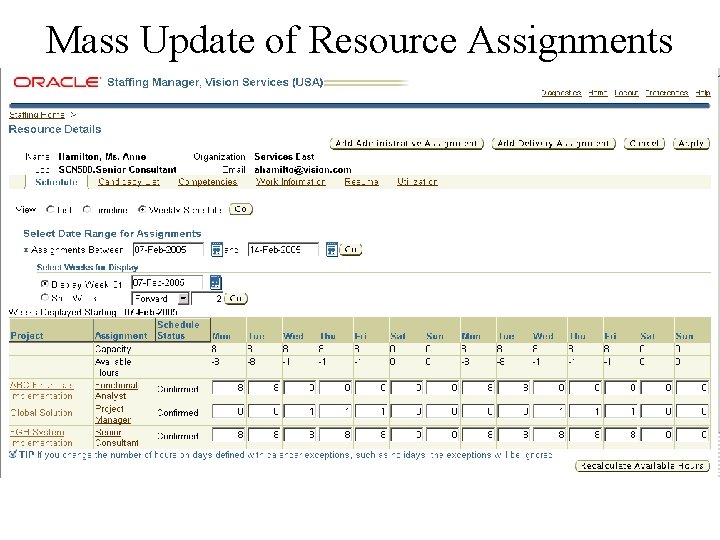Click Confirmed status in the Global Solution row
This screenshot has width=720, height=540.
click(178, 413)
